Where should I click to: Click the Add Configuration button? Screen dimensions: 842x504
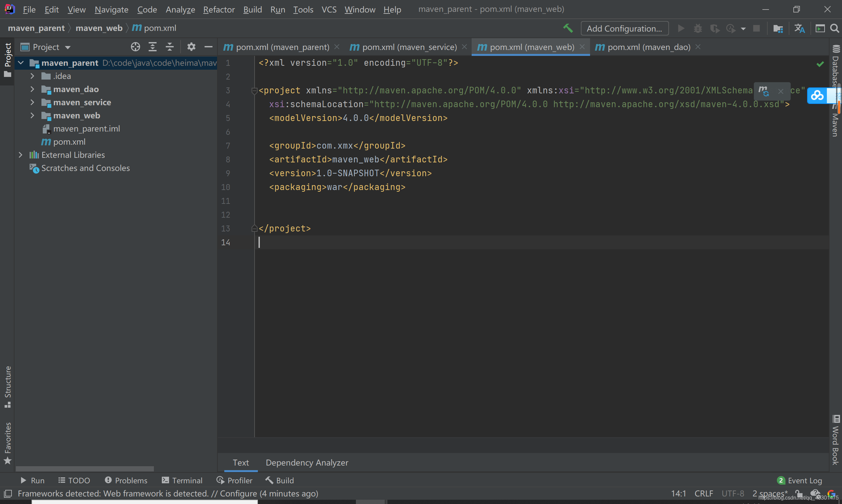(x=624, y=29)
